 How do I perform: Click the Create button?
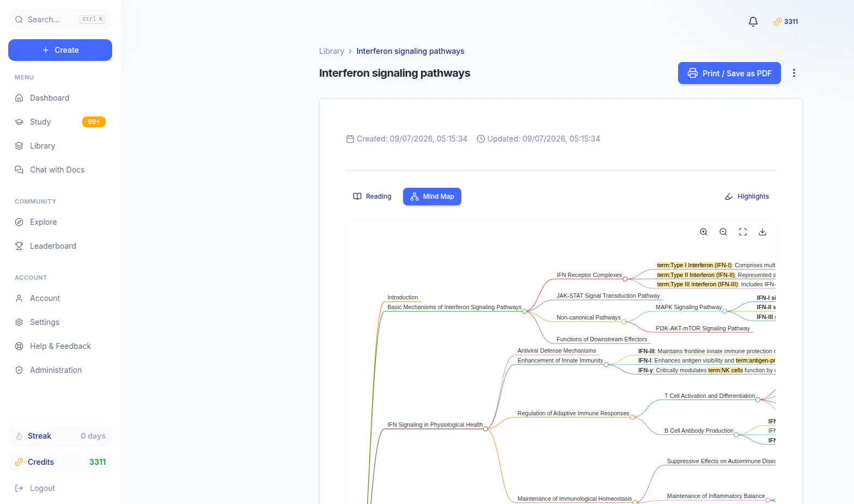[x=60, y=50]
